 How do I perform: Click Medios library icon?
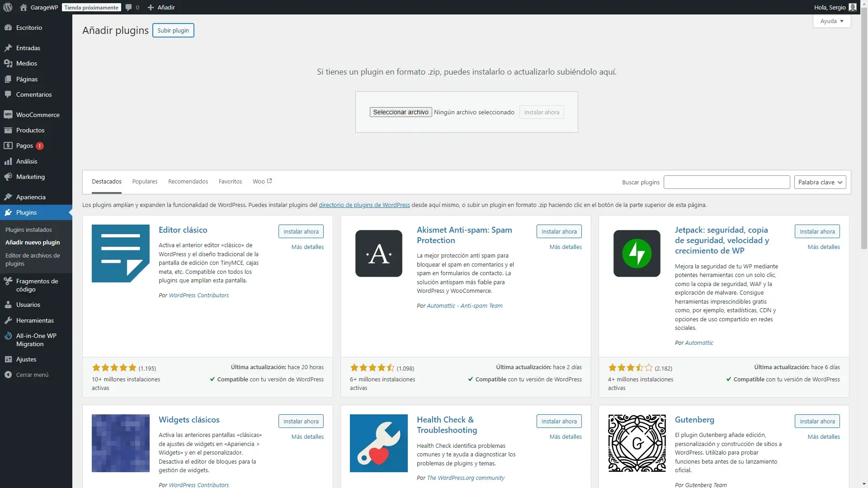point(8,63)
